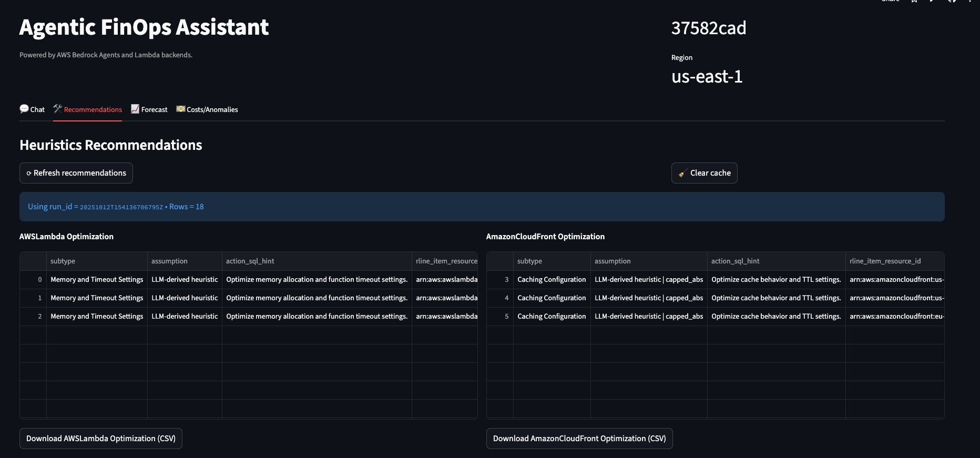Click 'Caching Configuration' cell in row 4
The width and height of the screenshot is (980, 458).
point(552,298)
